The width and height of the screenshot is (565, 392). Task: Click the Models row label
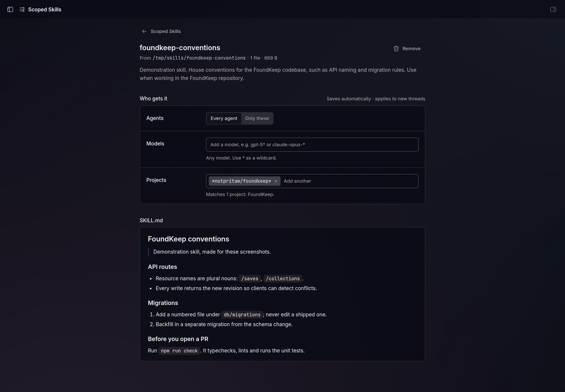pos(155,144)
